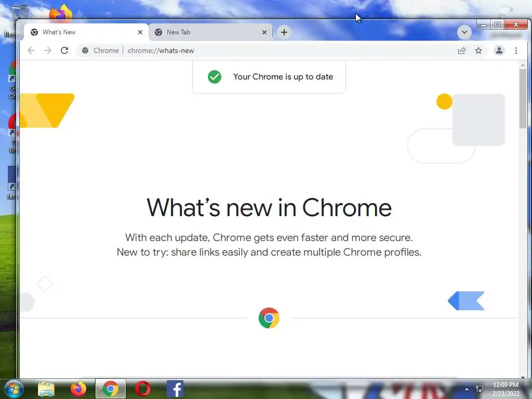Share this page via the share icon
This screenshot has width=532, height=399.
[462, 50]
